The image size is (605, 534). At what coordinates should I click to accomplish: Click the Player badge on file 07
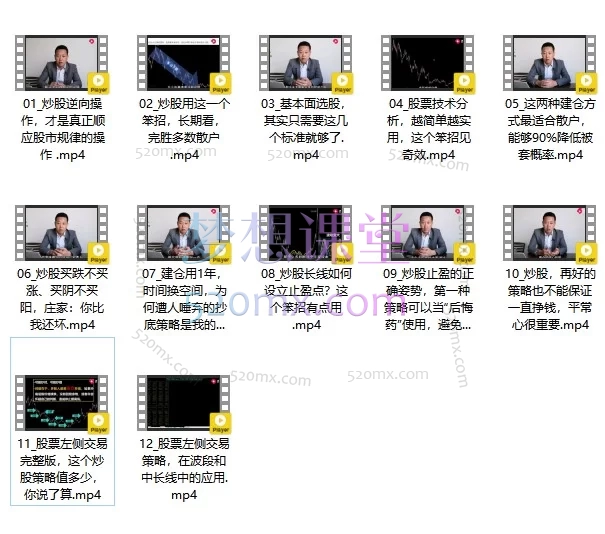pos(220,253)
